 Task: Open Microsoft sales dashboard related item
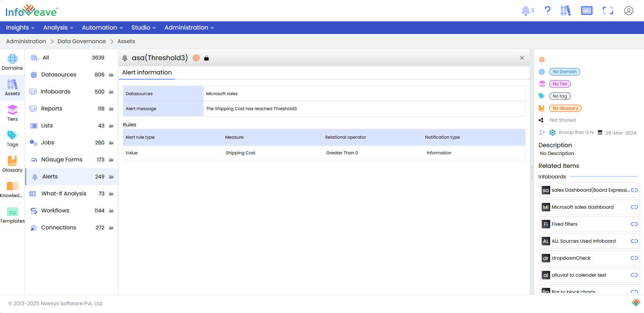tap(589, 207)
